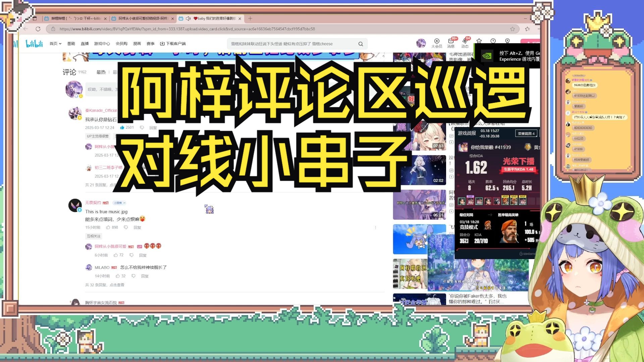Open the recommended video thumbnail with 02:02 duration
644x362 pixels.
(x=419, y=170)
